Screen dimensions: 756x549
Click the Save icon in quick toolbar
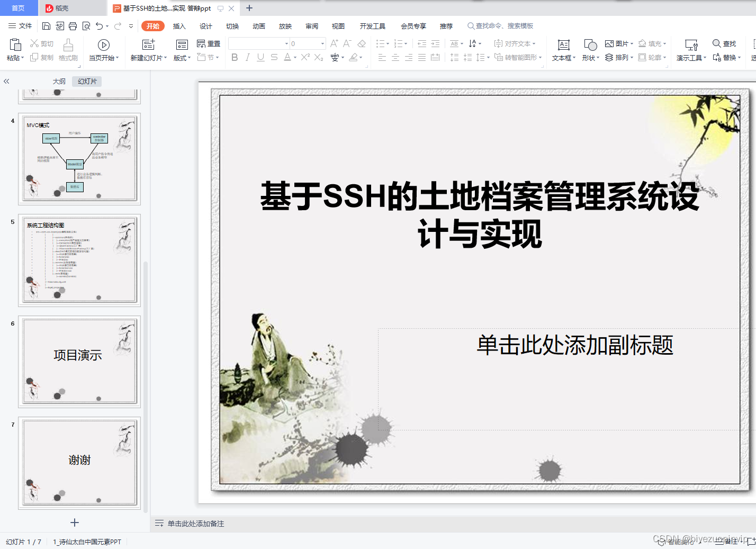[46, 26]
